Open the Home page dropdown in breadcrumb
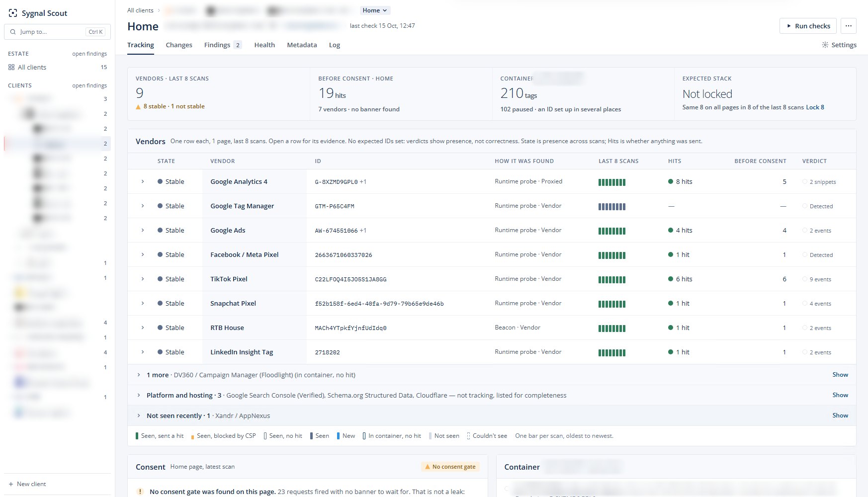The height and width of the screenshot is (497, 868). 375,10
